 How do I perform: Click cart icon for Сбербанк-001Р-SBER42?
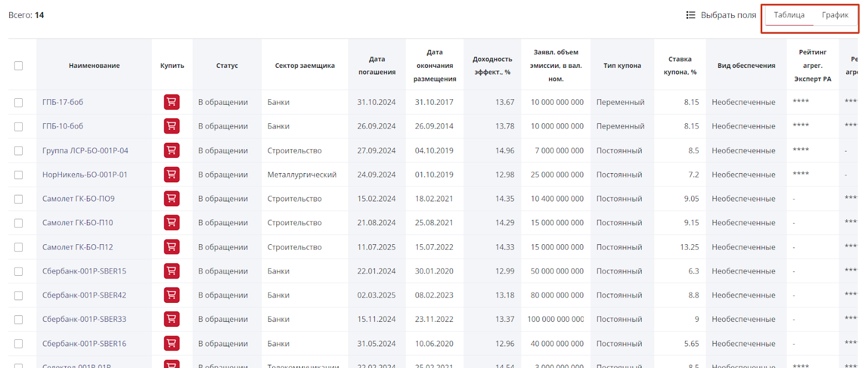171,295
